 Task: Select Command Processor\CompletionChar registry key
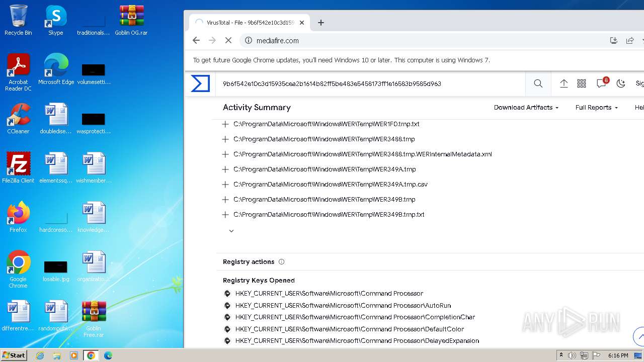(x=355, y=317)
